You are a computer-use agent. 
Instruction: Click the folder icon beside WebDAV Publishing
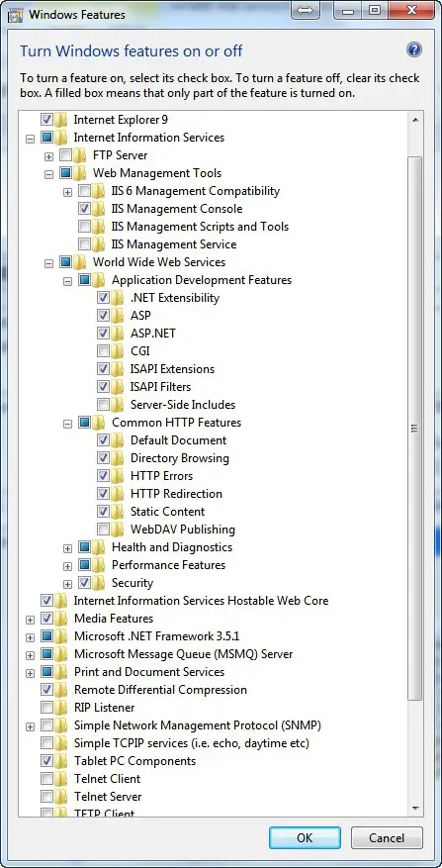coord(118,530)
